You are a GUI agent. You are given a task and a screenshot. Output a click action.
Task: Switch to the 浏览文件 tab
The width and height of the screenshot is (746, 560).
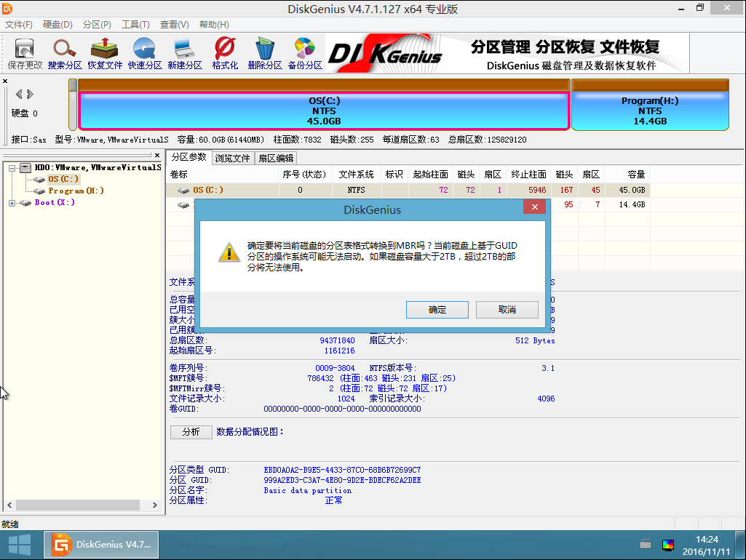232,159
